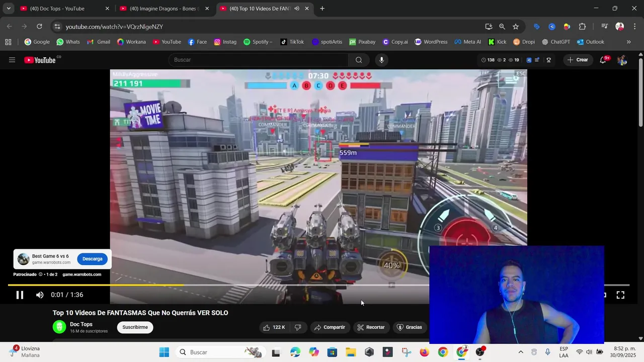Open Kick bookmark

(497, 42)
